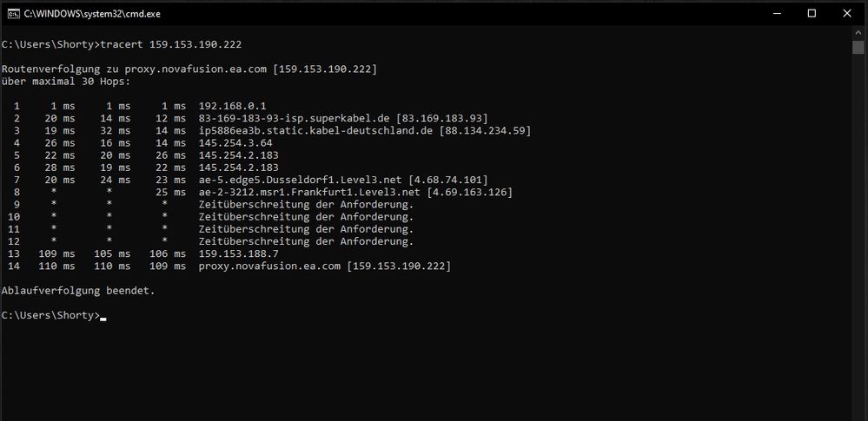Click the scrollbar up arrow
Image resolution: width=868 pixels, height=421 pixels.
pos(858,32)
